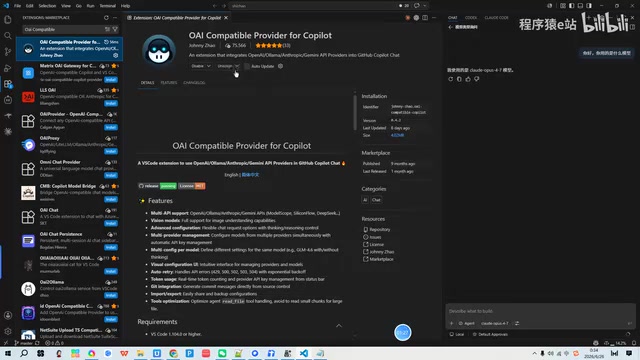Open Run and Debug view
Image resolution: width=640 pixels, height=360 pixels.
[8, 68]
